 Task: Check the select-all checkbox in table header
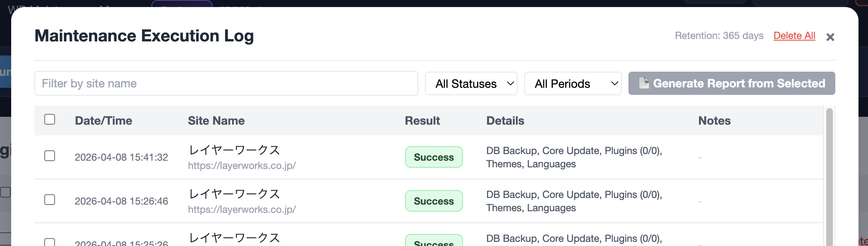coord(50,120)
